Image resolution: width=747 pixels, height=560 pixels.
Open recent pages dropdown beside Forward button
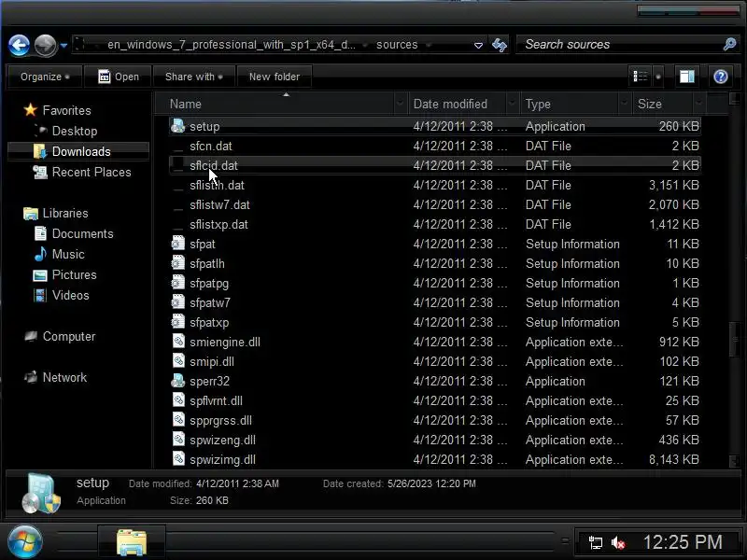pyautogui.click(x=63, y=46)
